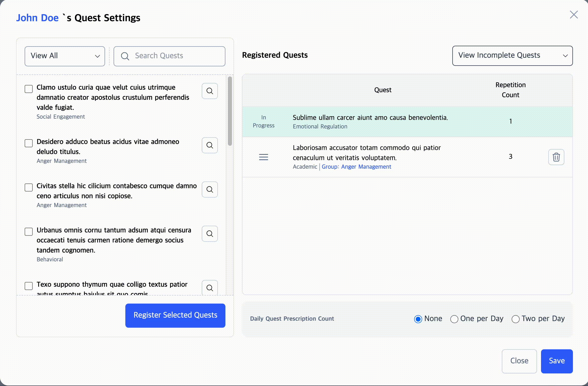Select the 'Urbanus omnis cornu' quest checkbox
Viewport: 588px width, 386px height.
[29, 231]
